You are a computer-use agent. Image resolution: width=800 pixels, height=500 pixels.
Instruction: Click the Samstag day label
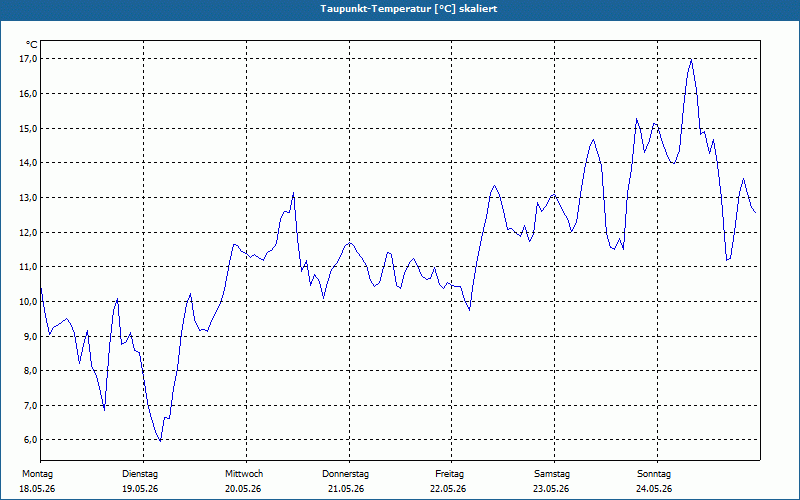click(552, 474)
